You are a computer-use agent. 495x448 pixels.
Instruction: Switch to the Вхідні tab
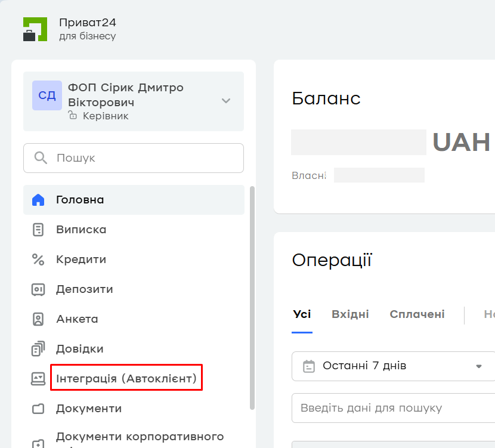[x=350, y=314]
